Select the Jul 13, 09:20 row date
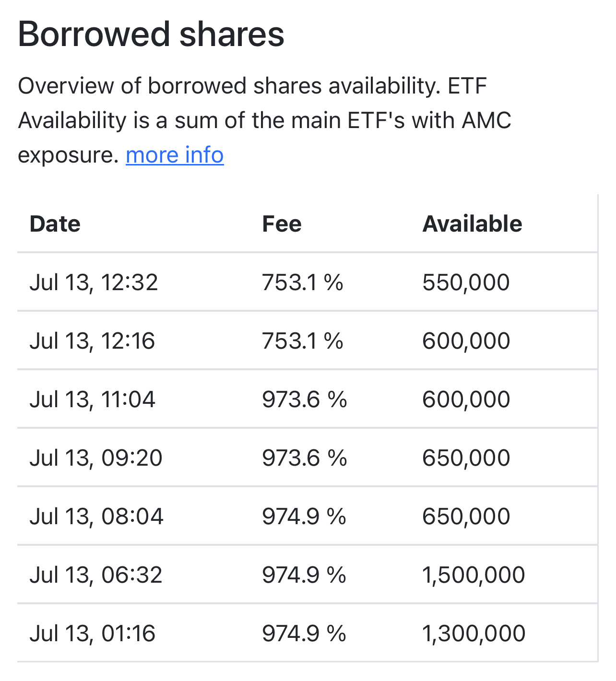The height and width of the screenshot is (681, 616). pyautogui.click(x=96, y=458)
